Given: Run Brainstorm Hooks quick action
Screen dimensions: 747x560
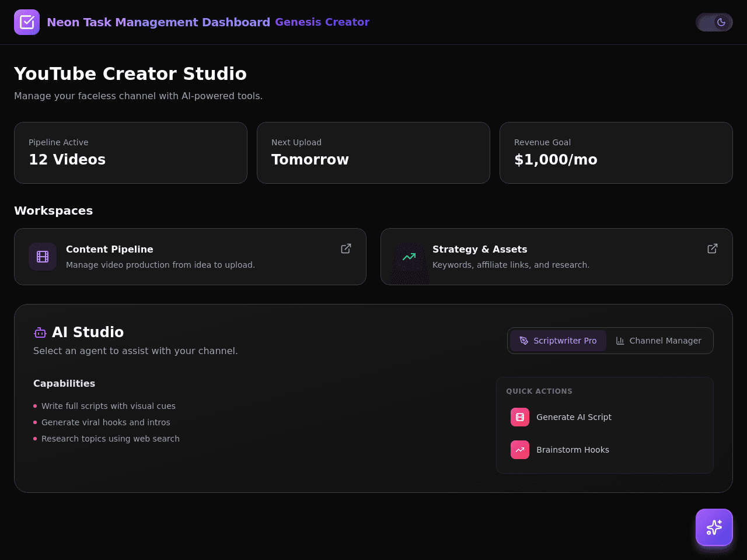Looking at the screenshot, I should (x=605, y=450).
